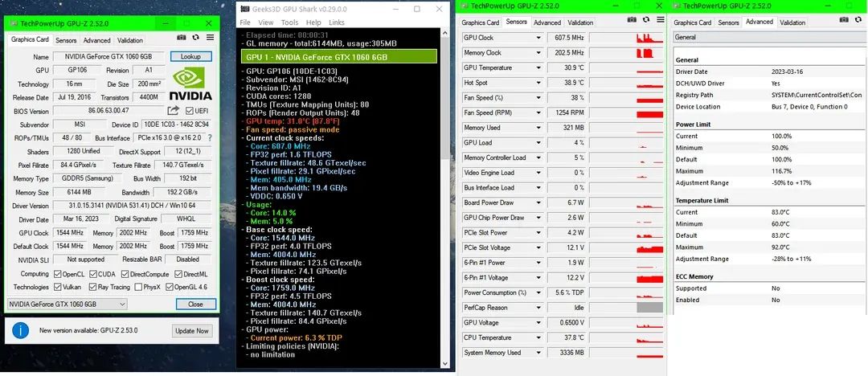
Task: Click the Device Location value Bus 7
Action: (x=809, y=106)
